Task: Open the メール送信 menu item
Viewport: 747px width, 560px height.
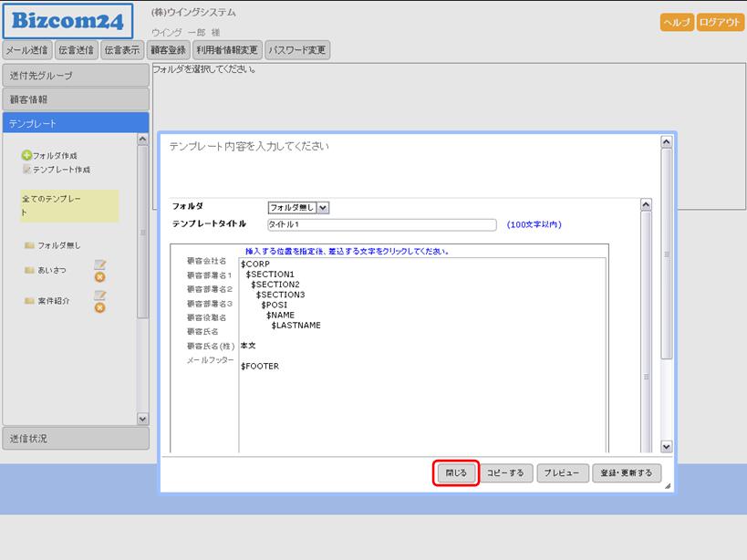Action: (26, 50)
